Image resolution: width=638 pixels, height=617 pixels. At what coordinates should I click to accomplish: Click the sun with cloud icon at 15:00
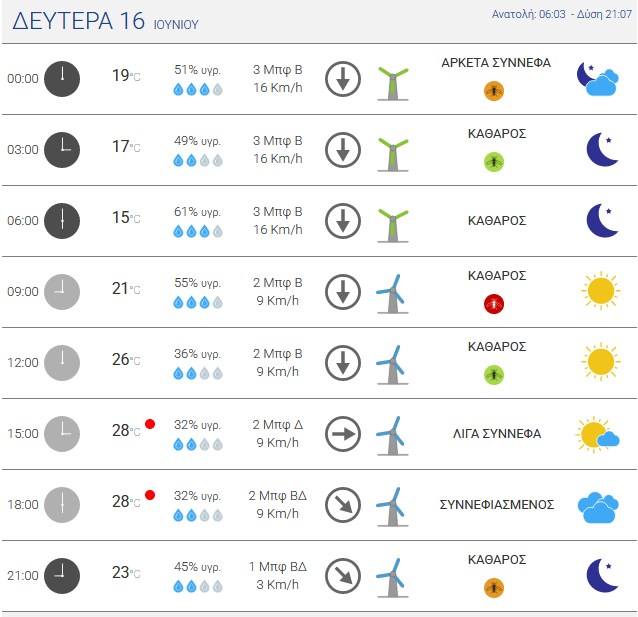597,434
